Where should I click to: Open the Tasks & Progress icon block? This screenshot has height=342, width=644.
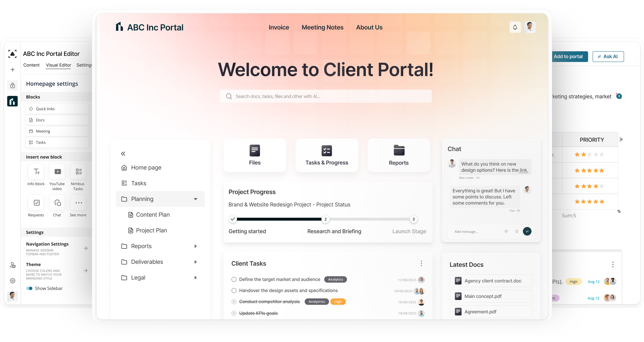pyautogui.click(x=326, y=155)
